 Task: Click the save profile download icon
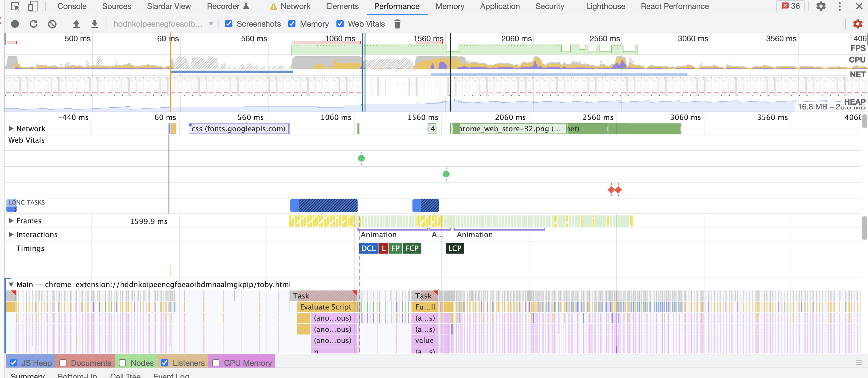click(x=95, y=24)
